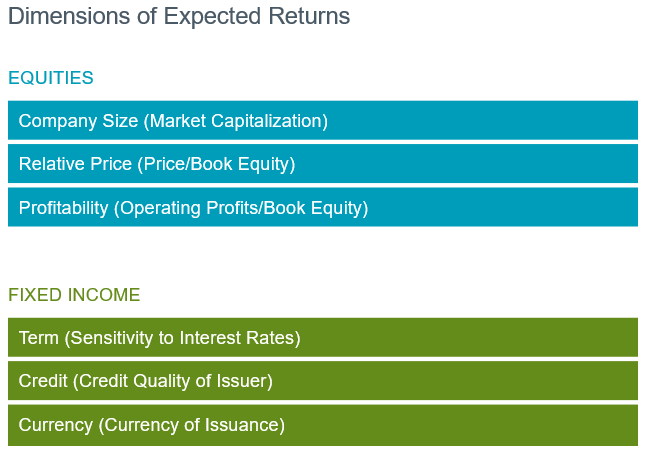
Task: Click the word 'Expected' in the title
Action: pyautogui.click(x=212, y=17)
